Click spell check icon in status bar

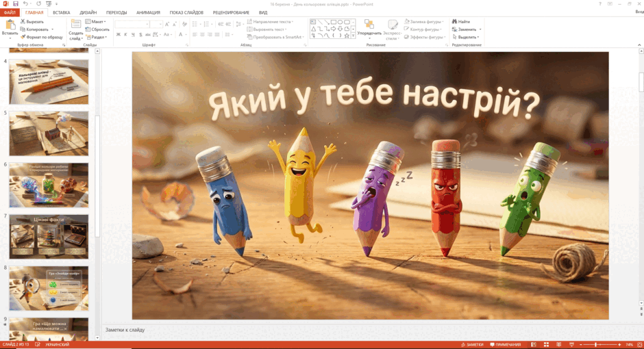(38, 344)
